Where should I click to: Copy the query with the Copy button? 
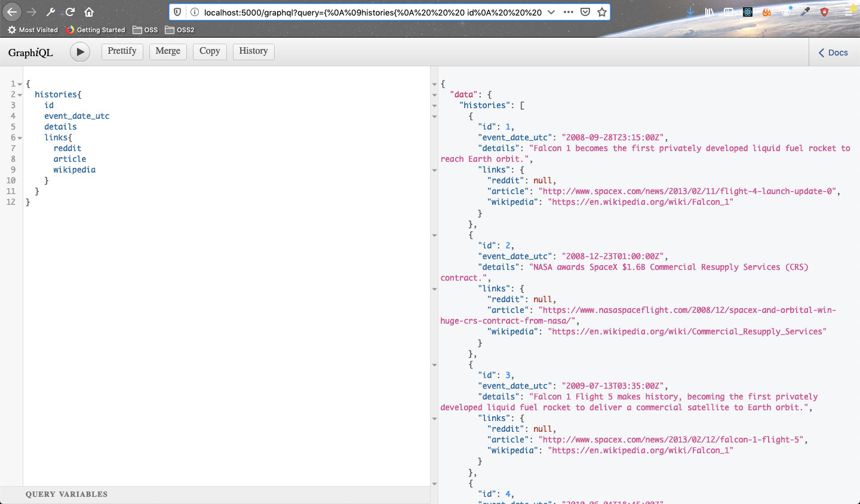[210, 51]
